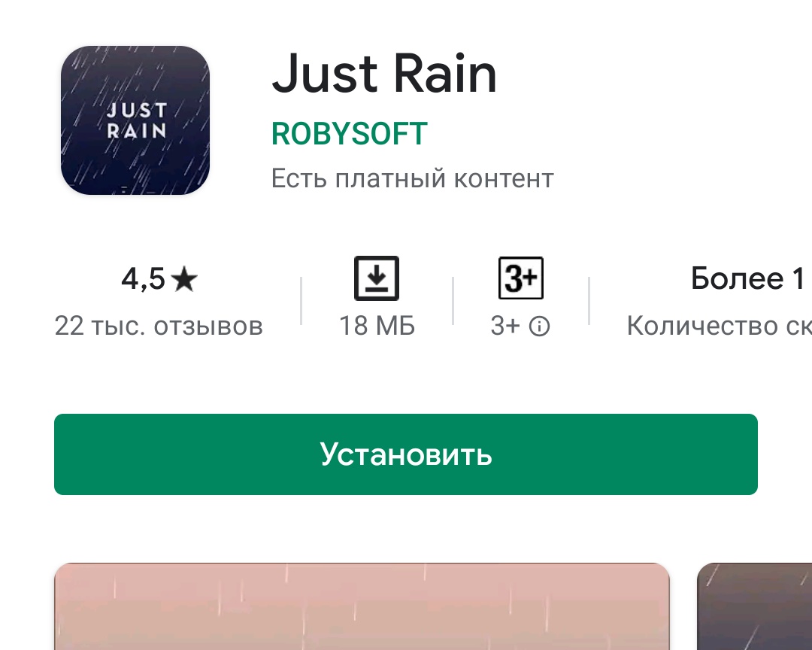This screenshot has width=812, height=650.
Task: Open the dark rain screenshot preview
Action: pyautogui.click(x=755, y=606)
